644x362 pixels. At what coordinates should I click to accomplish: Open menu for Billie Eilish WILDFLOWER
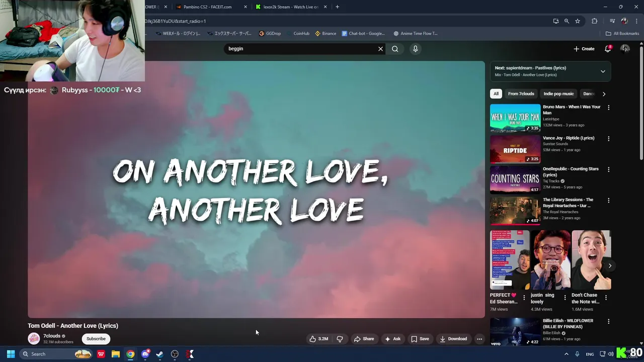point(608,321)
